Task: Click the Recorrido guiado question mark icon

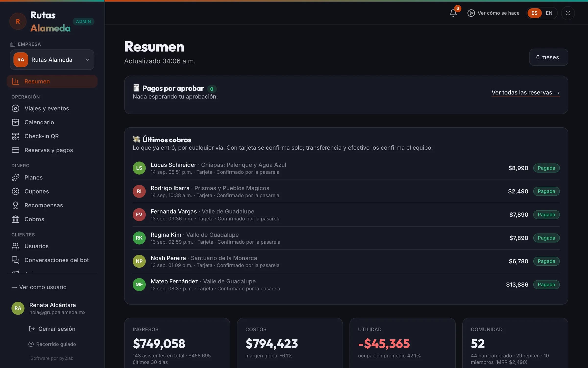Action: pos(31,344)
